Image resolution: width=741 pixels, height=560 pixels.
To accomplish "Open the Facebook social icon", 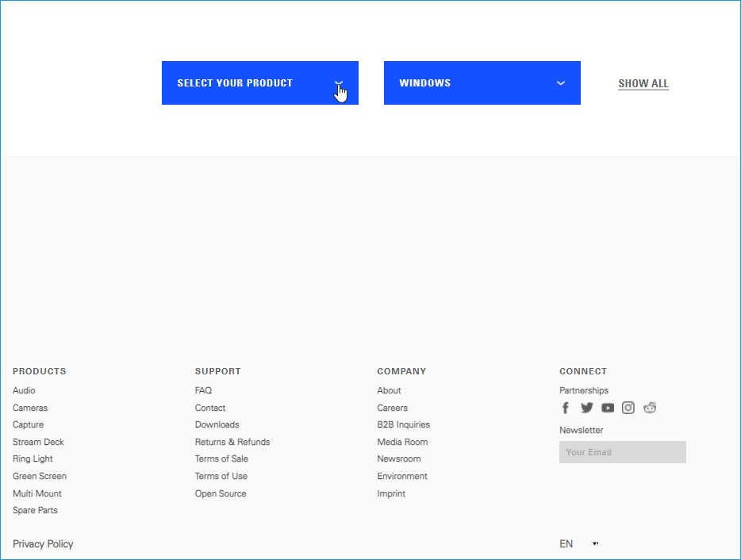I will click(565, 408).
